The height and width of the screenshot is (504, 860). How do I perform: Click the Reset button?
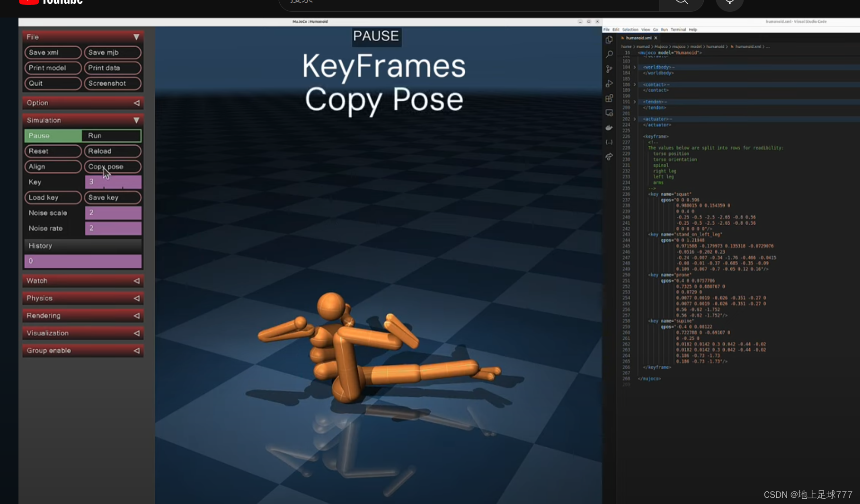coord(53,151)
